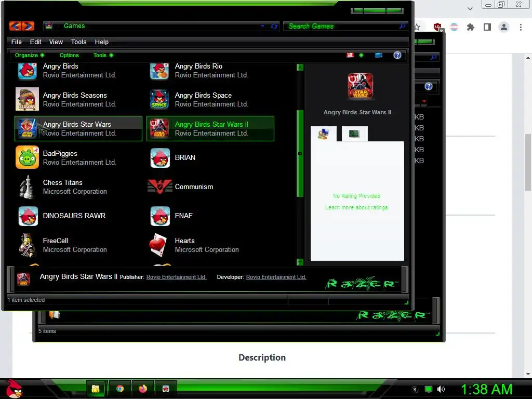Click the Options toolbar button
532x399 pixels.
69,55
